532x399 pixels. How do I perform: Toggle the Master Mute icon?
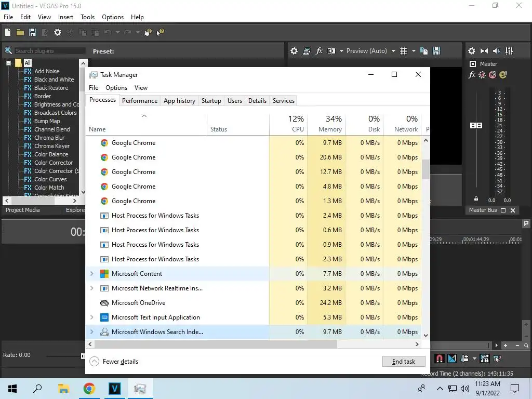[x=493, y=75]
